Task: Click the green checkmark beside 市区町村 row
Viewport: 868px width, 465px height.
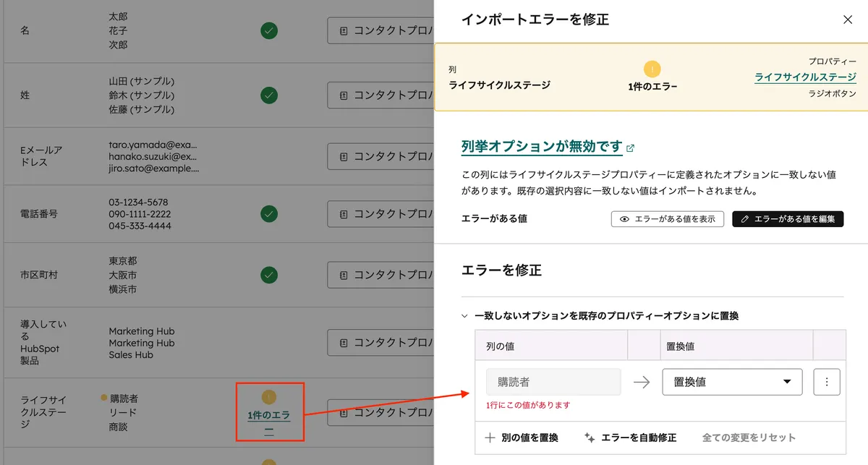Action: 268,275
